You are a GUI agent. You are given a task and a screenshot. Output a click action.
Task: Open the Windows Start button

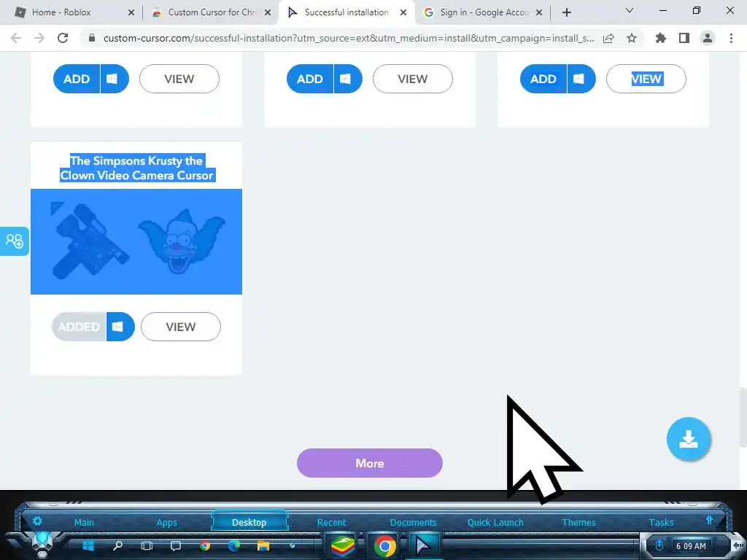(88, 545)
